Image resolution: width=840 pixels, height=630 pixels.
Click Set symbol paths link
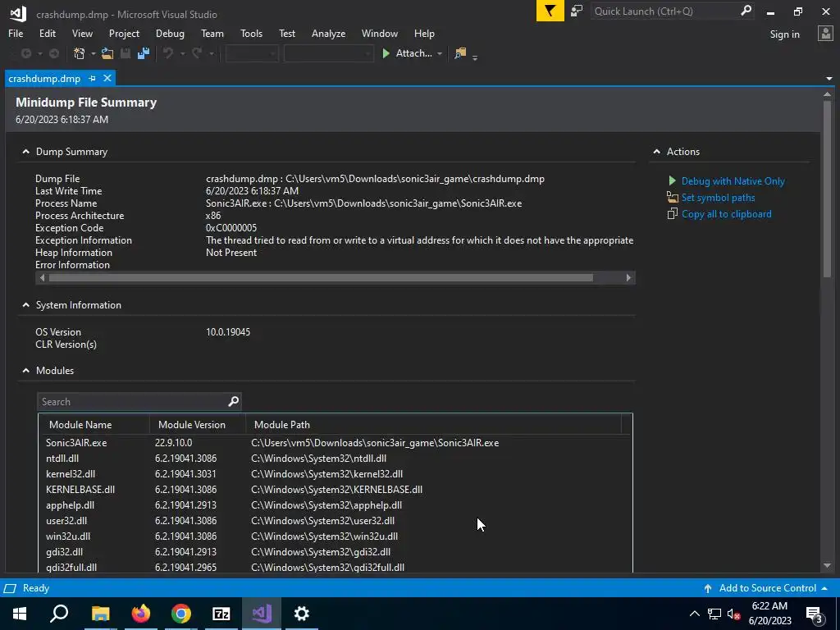[718, 198]
